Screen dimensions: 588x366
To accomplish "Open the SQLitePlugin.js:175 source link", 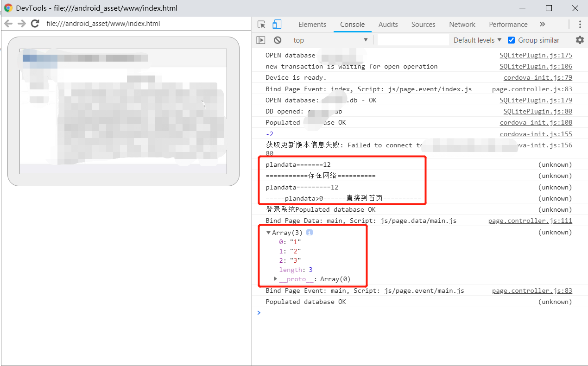I will pyautogui.click(x=536, y=55).
